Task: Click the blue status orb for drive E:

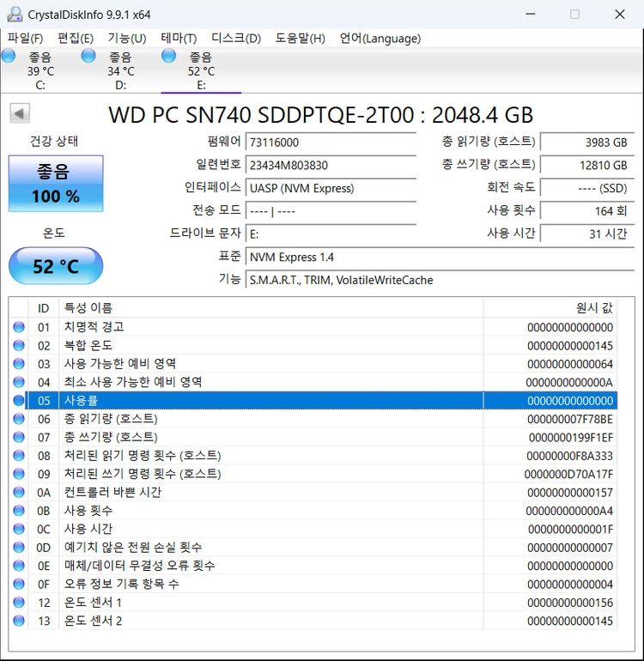Action: (x=168, y=56)
